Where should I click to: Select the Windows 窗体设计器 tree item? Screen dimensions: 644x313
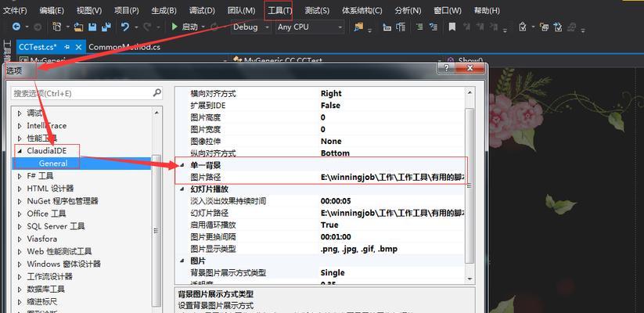point(63,264)
